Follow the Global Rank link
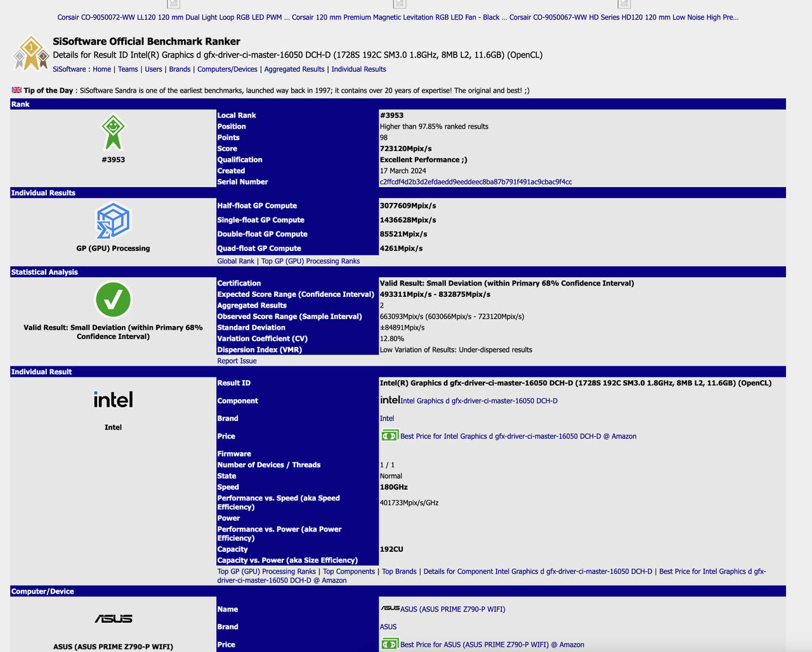 pyautogui.click(x=235, y=261)
